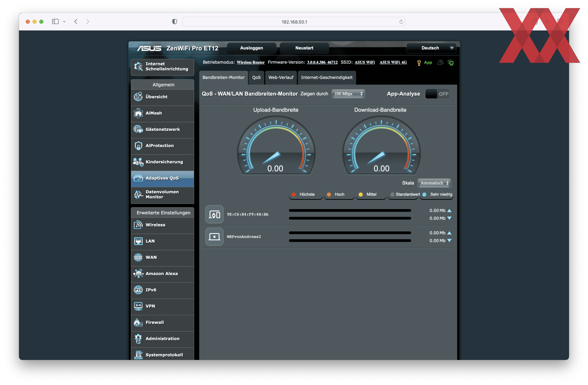
Task: Click the users icon in the status header
Action: coord(440,63)
